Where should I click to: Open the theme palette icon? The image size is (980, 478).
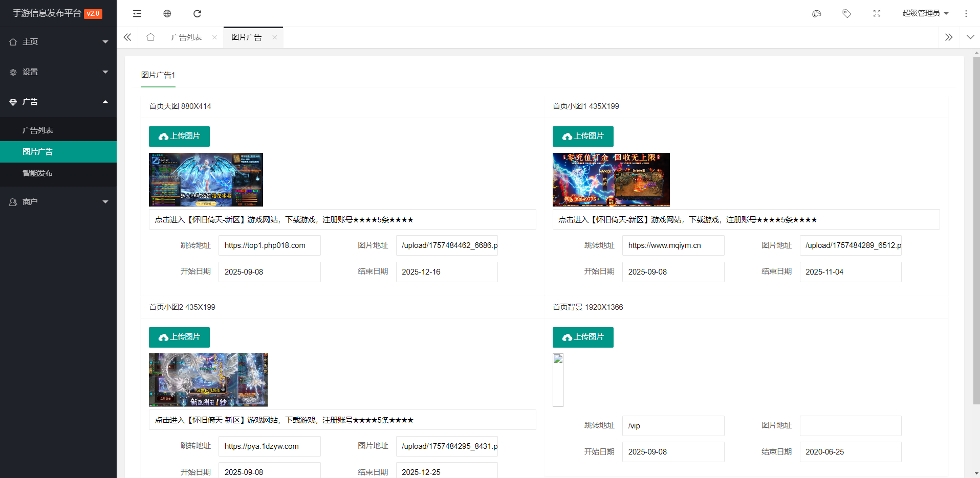click(816, 13)
